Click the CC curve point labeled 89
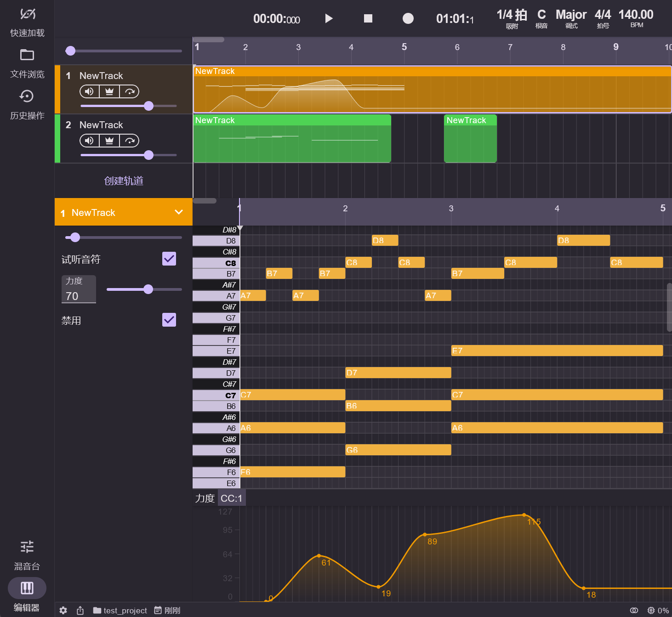This screenshot has height=617, width=672. [425, 535]
